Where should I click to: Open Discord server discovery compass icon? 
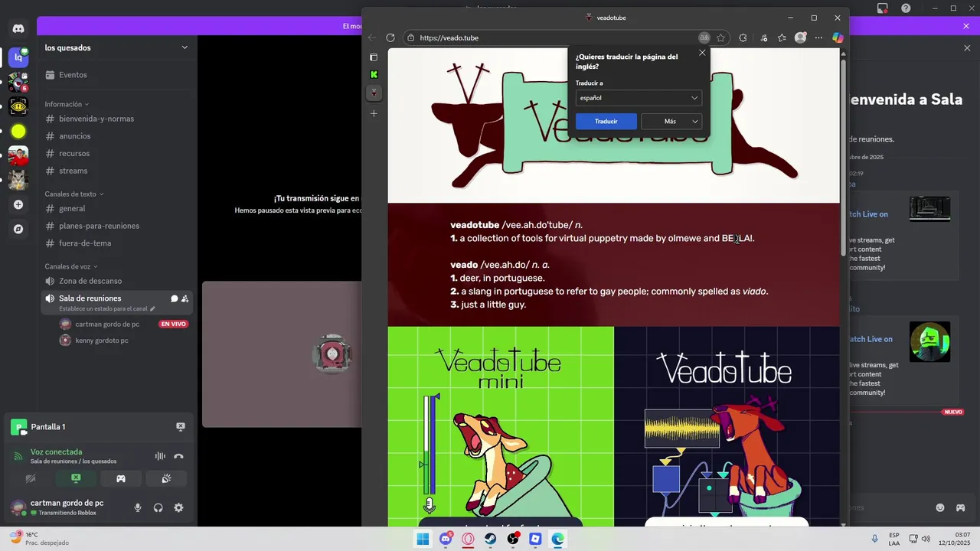[18, 229]
